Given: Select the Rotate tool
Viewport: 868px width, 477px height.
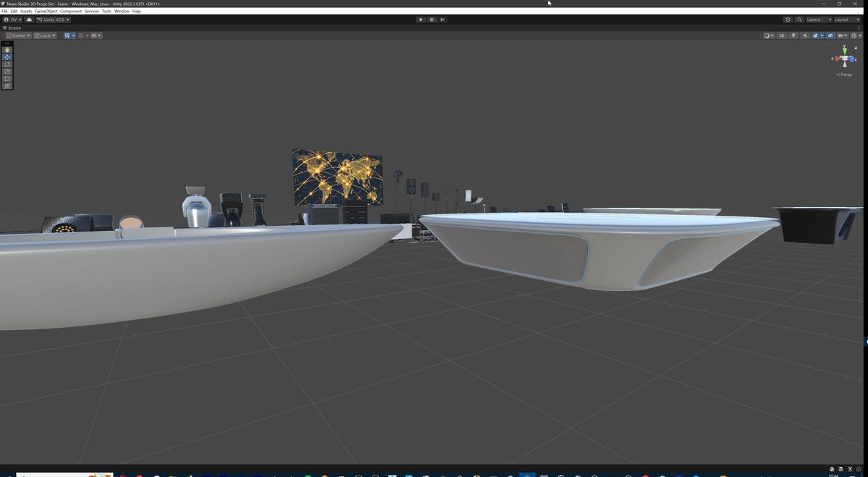Looking at the screenshot, I should (7, 64).
